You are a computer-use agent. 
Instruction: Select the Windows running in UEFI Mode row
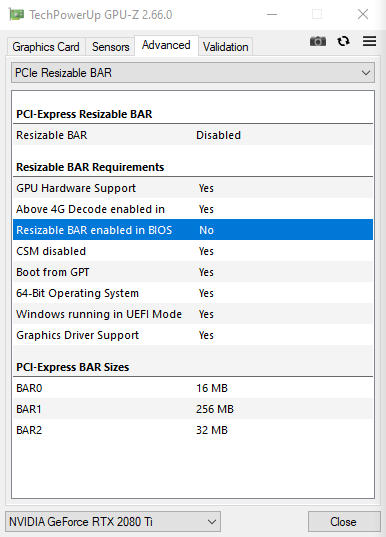(x=193, y=314)
